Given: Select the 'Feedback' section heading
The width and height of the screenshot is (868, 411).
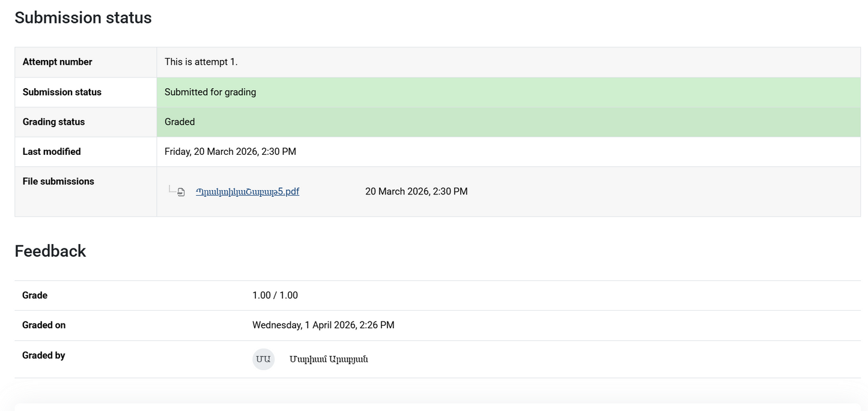Looking at the screenshot, I should point(50,251).
